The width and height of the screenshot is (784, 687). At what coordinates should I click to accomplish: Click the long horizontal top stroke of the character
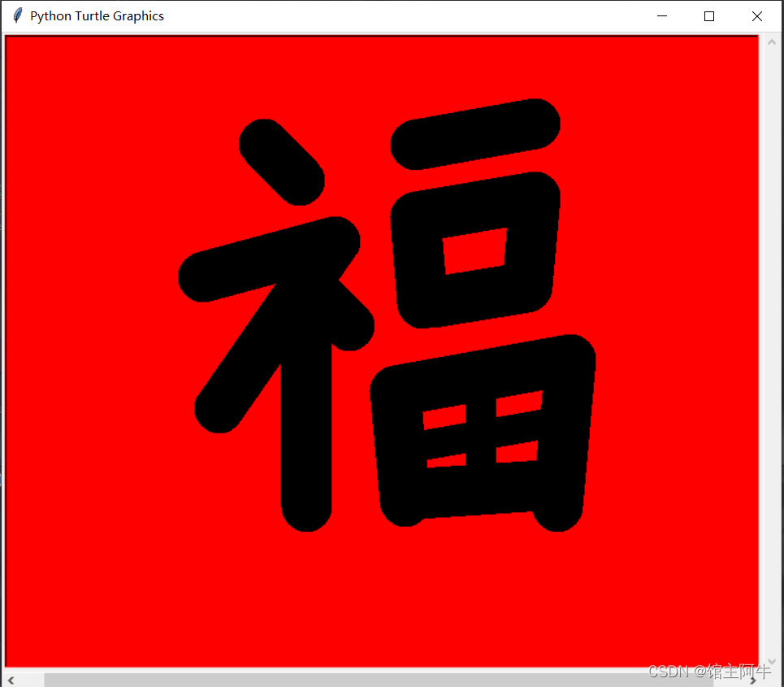475,134
